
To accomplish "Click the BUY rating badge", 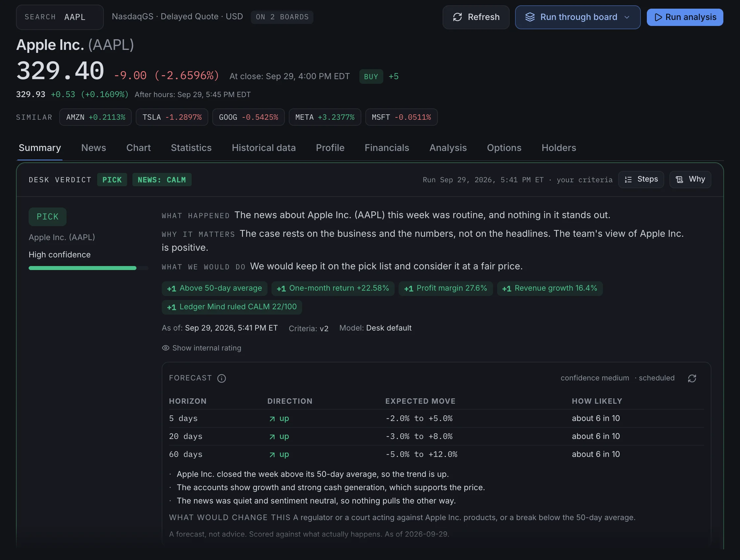I will pos(371,76).
